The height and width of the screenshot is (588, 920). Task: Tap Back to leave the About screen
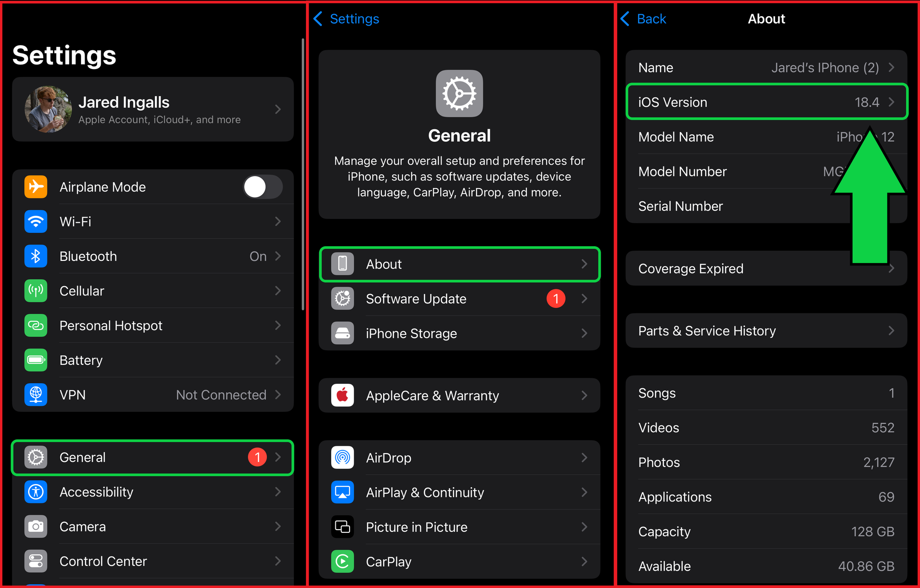point(643,18)
